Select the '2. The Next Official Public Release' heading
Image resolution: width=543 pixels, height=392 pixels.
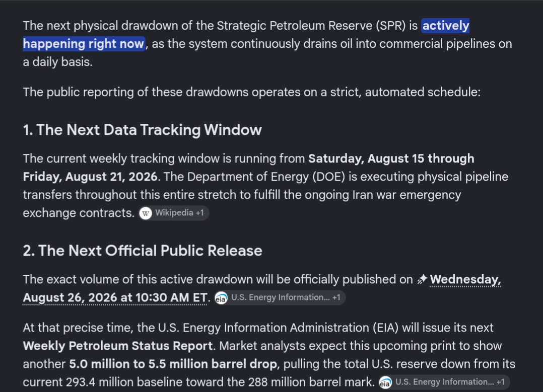pos(143,251)
